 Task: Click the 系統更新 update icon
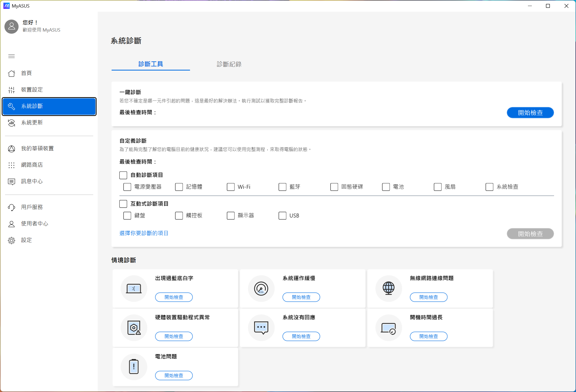click(x=11, y=123)
